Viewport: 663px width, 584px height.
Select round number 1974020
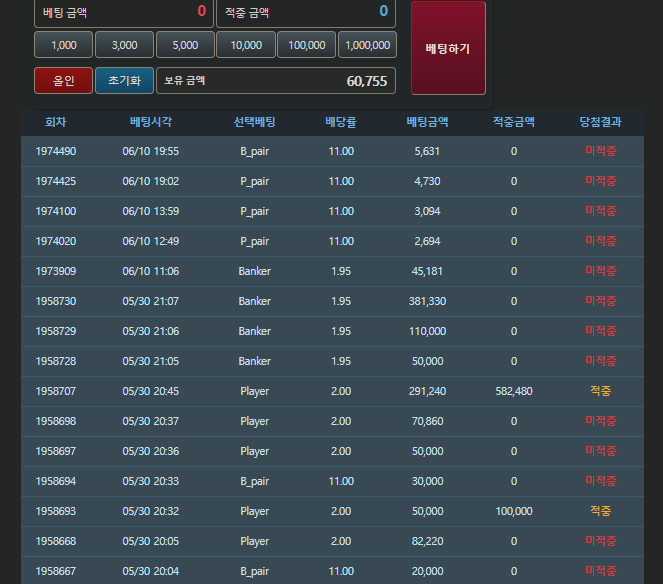click(x=56, y=241)
